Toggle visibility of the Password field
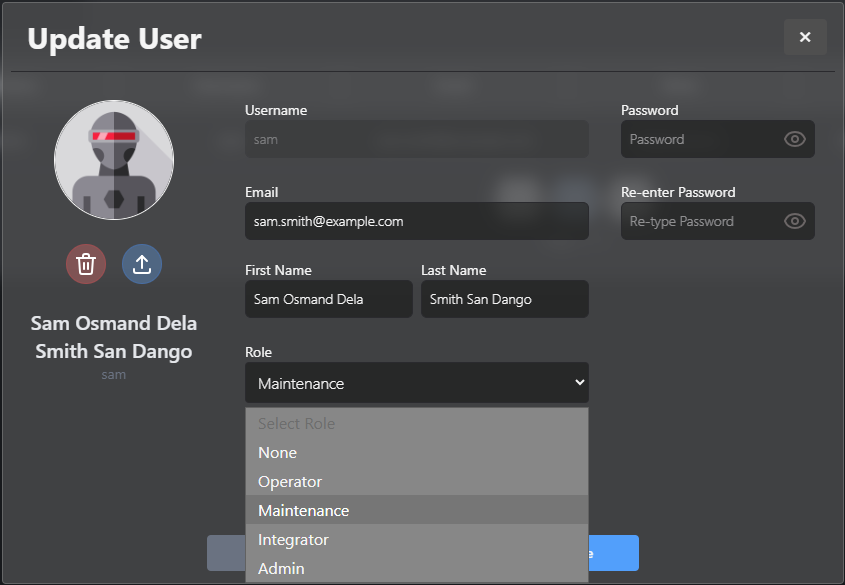Viewport: 845px width, 585px height. [x=795, y=139]
